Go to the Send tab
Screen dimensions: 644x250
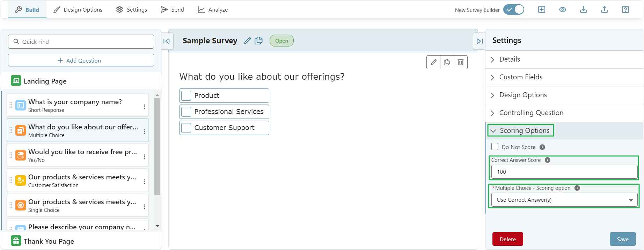[172, 10]
